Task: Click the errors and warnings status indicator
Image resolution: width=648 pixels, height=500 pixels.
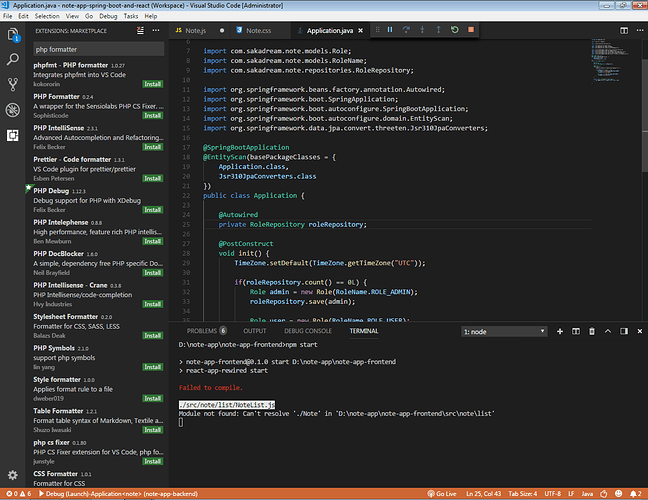Action: tap(19, 494)
